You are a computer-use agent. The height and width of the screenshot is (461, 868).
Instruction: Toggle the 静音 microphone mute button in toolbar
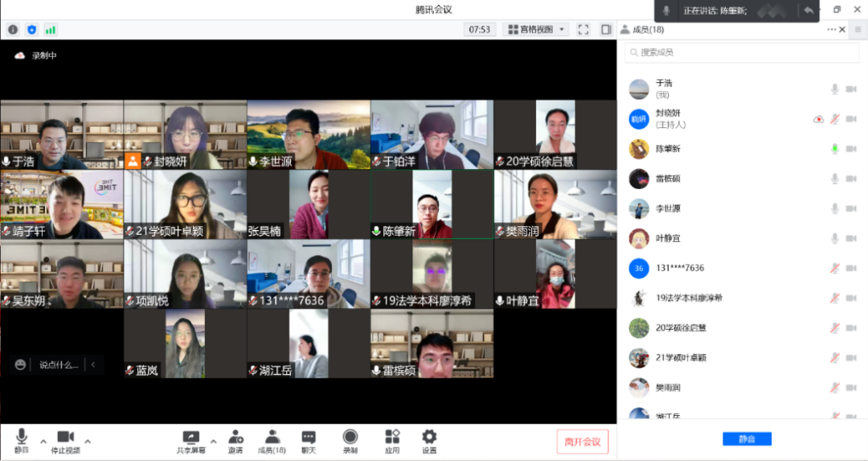click(x=22, y=440)
